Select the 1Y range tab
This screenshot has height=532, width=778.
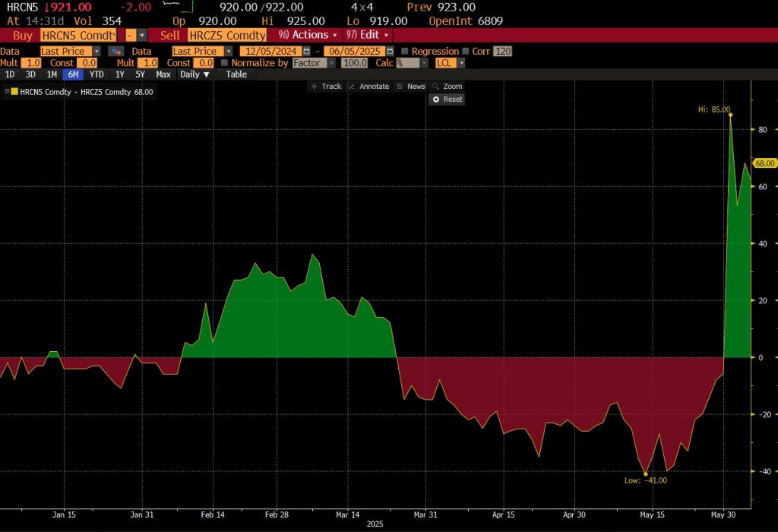tap(119, 74)
